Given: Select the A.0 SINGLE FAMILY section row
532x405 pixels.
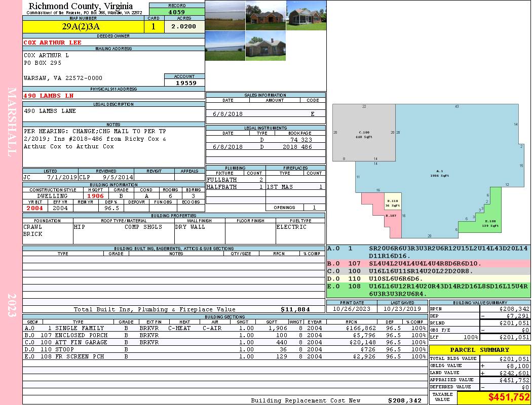Looking at the screenshot, I should click(x=225, y=328).
